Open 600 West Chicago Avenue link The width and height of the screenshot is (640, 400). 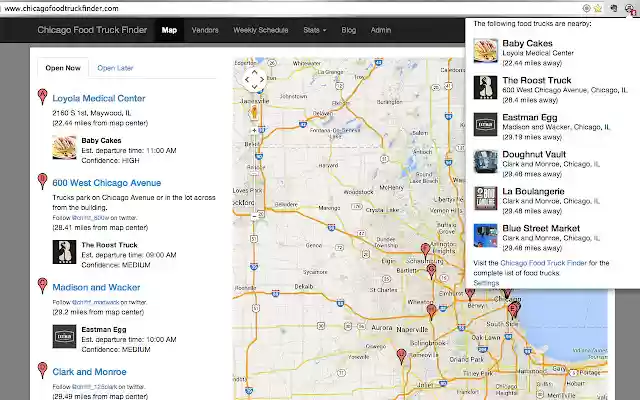tap(107, 183)
